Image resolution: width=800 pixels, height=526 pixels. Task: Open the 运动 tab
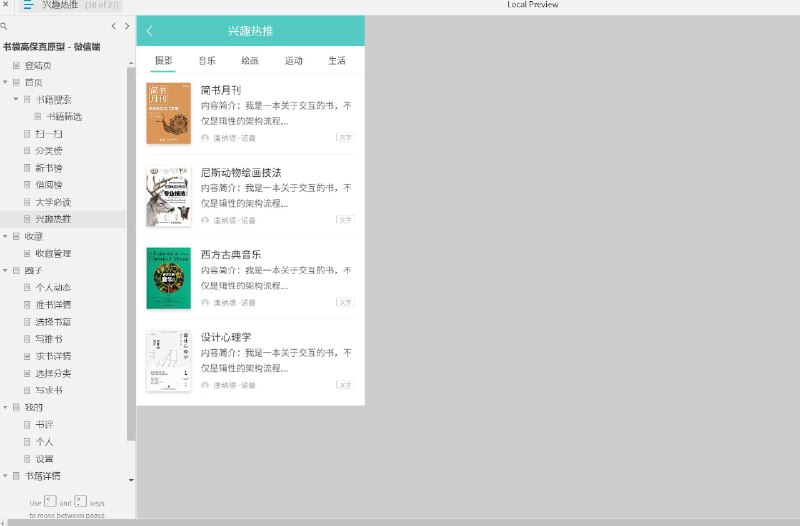[x=293, y=61]
